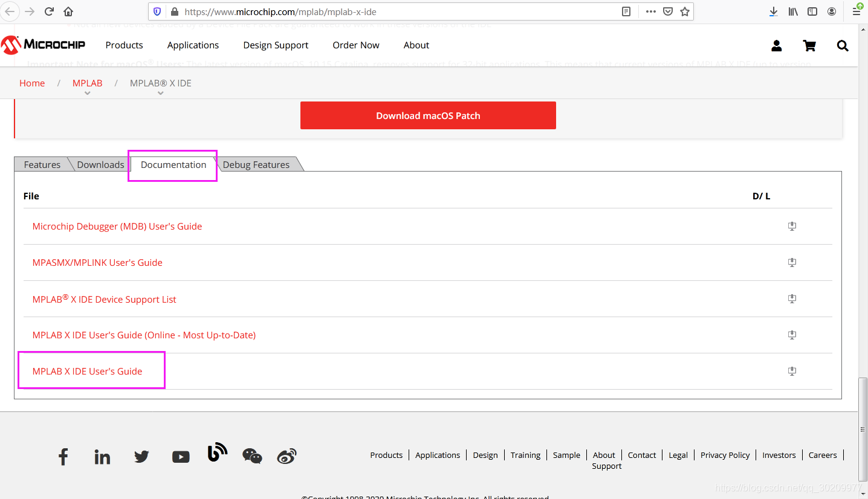Click the Download macOS Patch button
Viewport: 868px width, 499px height.
[428, 115]
